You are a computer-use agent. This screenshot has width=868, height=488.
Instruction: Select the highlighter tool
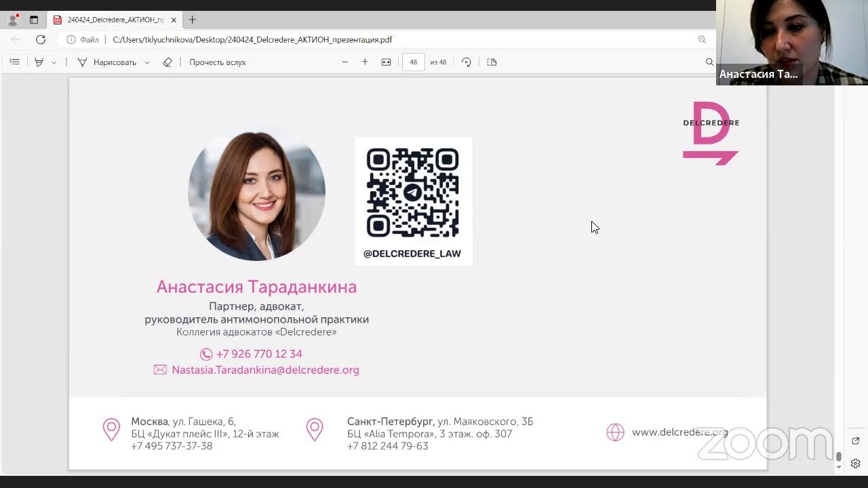pos(39,62)
